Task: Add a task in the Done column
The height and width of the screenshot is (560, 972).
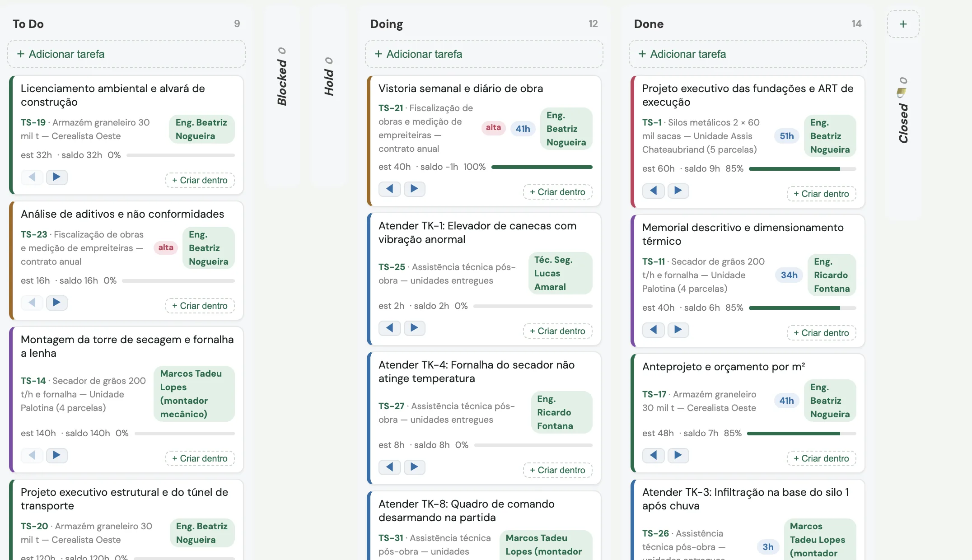Action: [748, 54]
